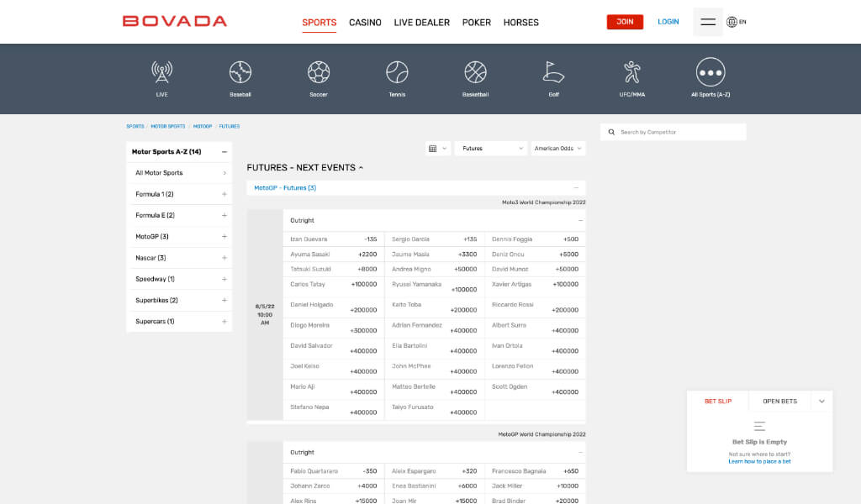Open All Motor Sports
The image size is (861, 504).
pos(181,173)
